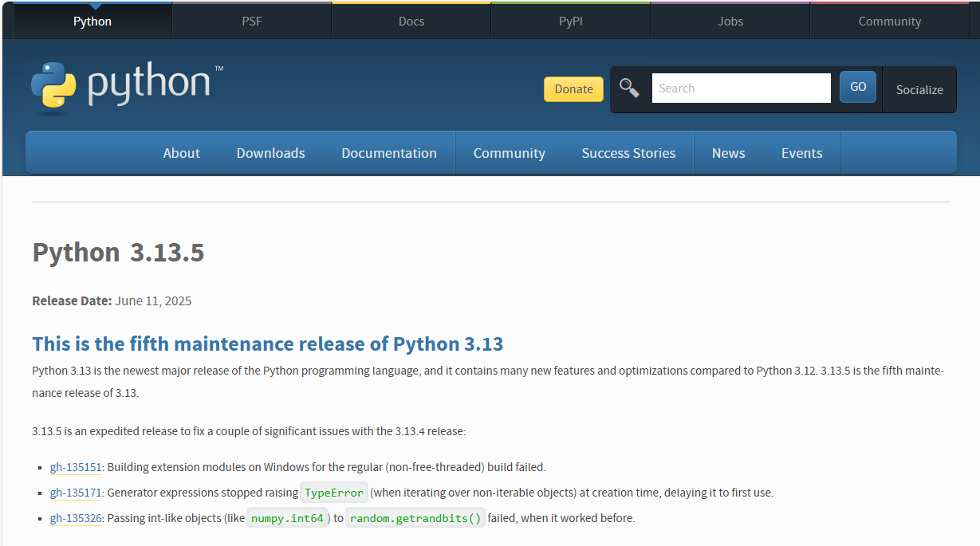Follow the gh-135326 issue link
Screen dimensions: 980x546
(76, 518)
